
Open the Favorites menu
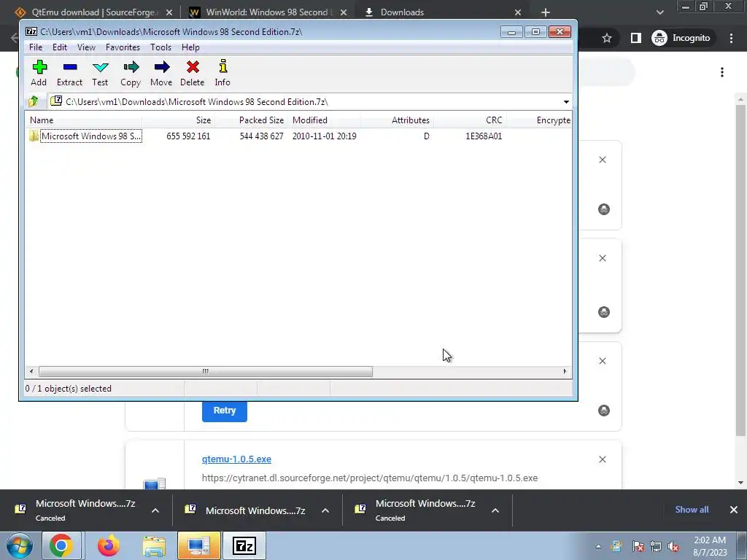pos(123,47)
